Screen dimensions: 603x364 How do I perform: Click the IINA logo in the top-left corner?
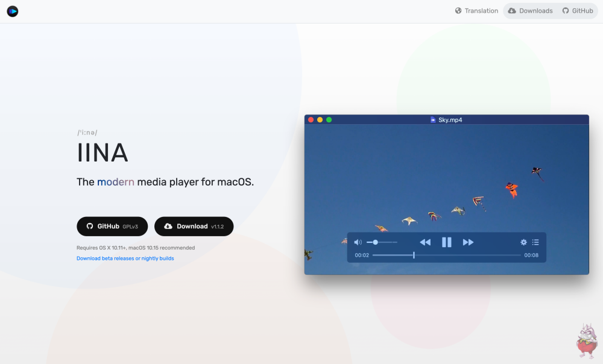[12, 11]
